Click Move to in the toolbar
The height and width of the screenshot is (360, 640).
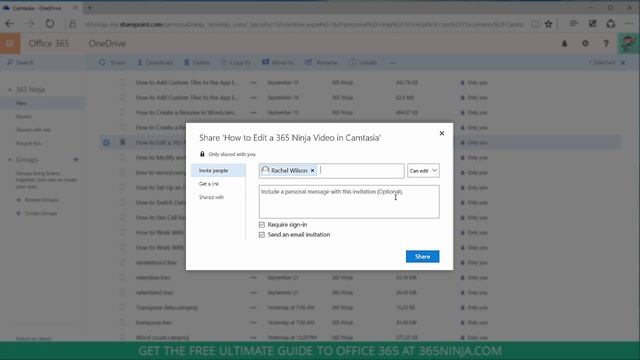coord(278,62)
